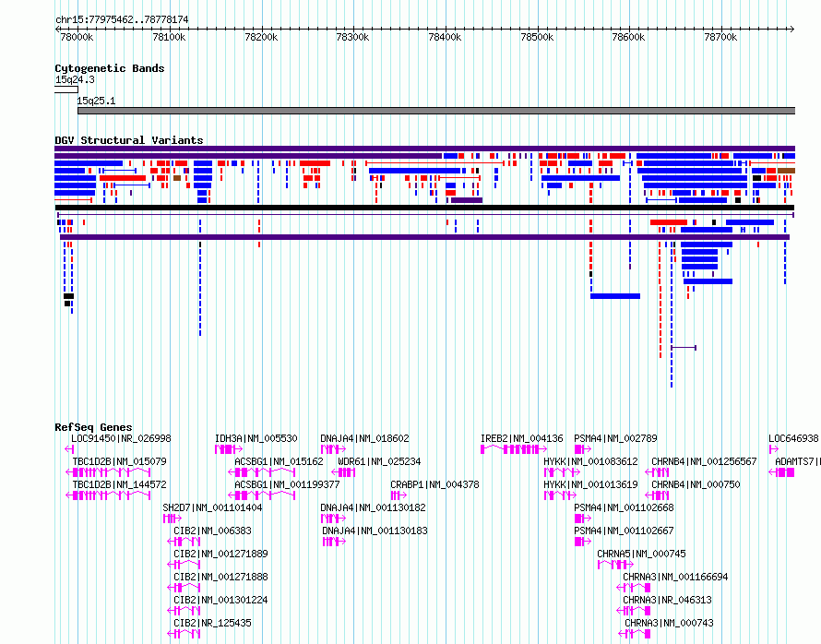
Task: Select the ACSBG1|NM_015162 transcript label
Action: pos(280,461)
